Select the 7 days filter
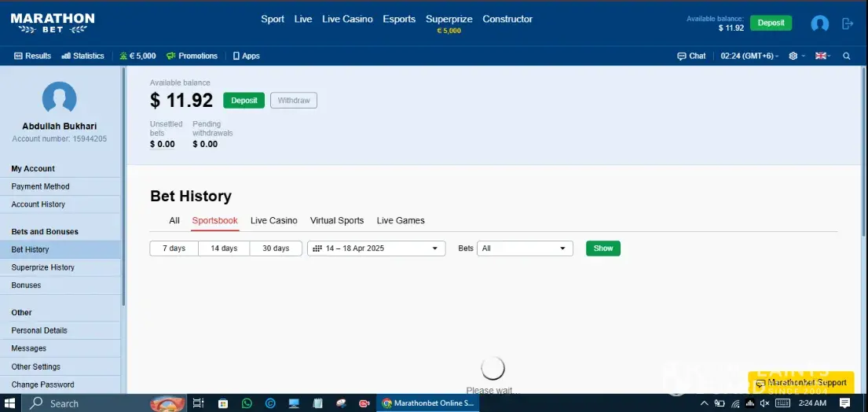This screenshot has height=412, width=868. (174, 248)
